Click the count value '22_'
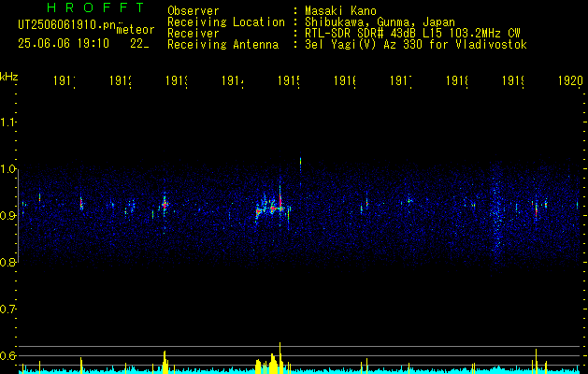The width and height of the screenshot is (588, 374). pyautogui.click(x=139, y=44)
